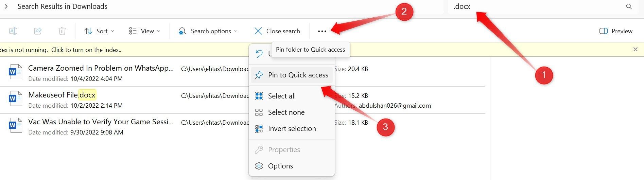The height and width of the screenshot is (180, 644).
Task: Expand the Sort dropdown
Action: point(99,31)
